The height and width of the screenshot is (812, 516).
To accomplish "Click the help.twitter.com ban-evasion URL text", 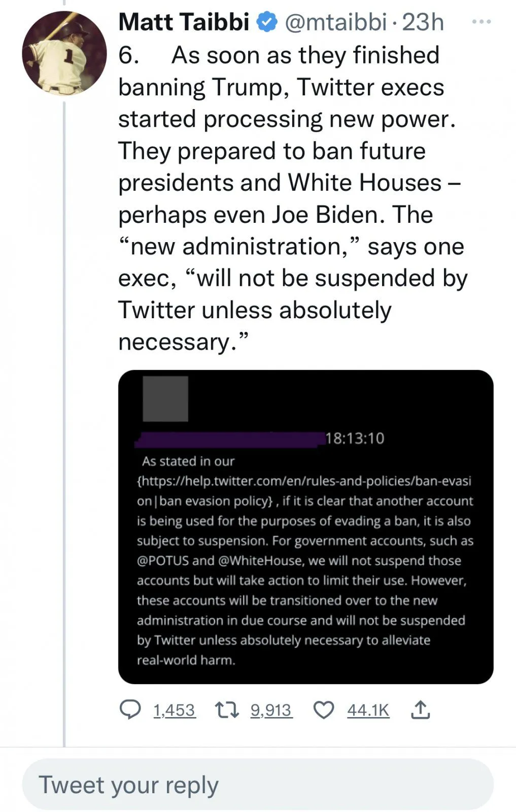I will point(304,481).
